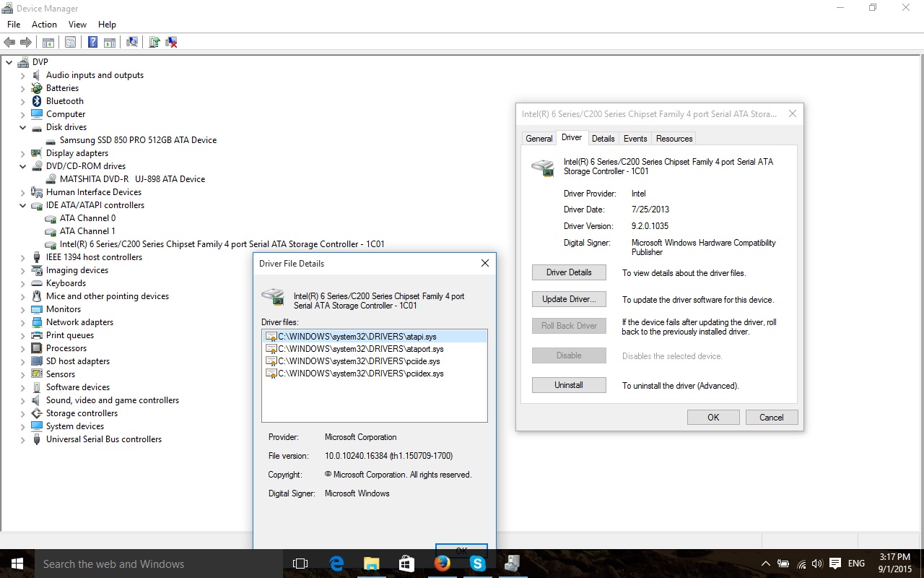The width and height of the screenshot is (924, 578).
Task: Click the Driver Details button
Action: click(569, 272)
